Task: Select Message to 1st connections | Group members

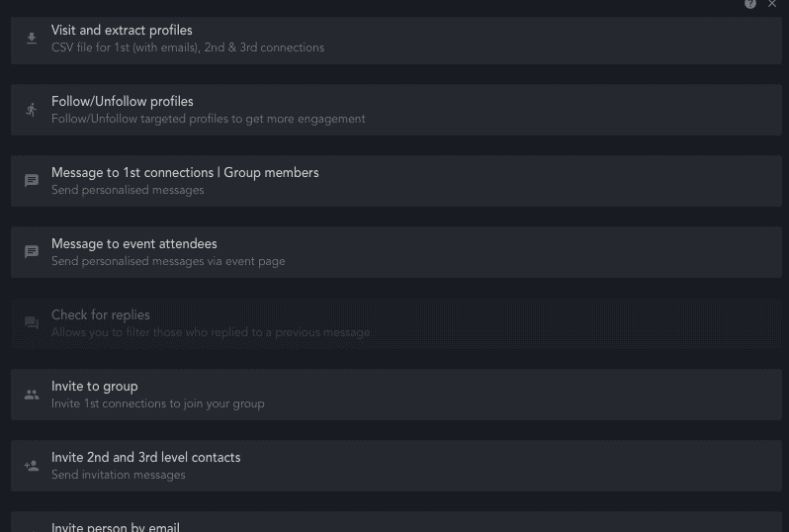Action: click(x=396, y=181)
